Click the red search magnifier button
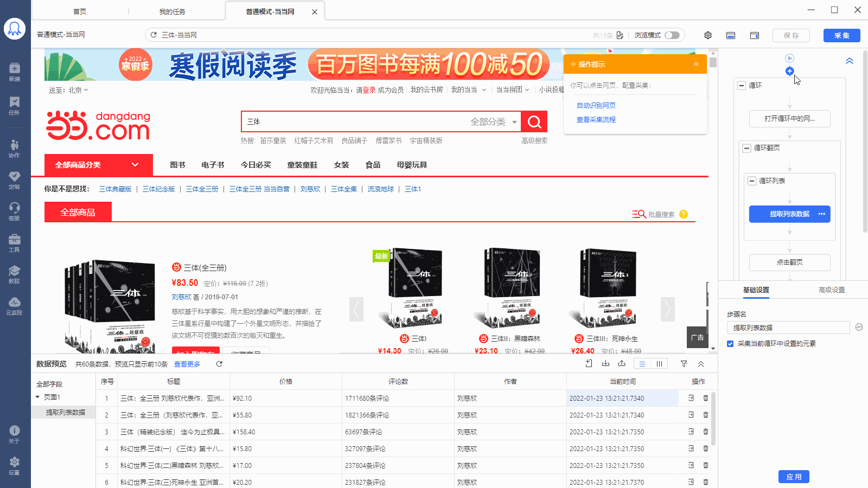The image size is (868, 488). [534, 121]
